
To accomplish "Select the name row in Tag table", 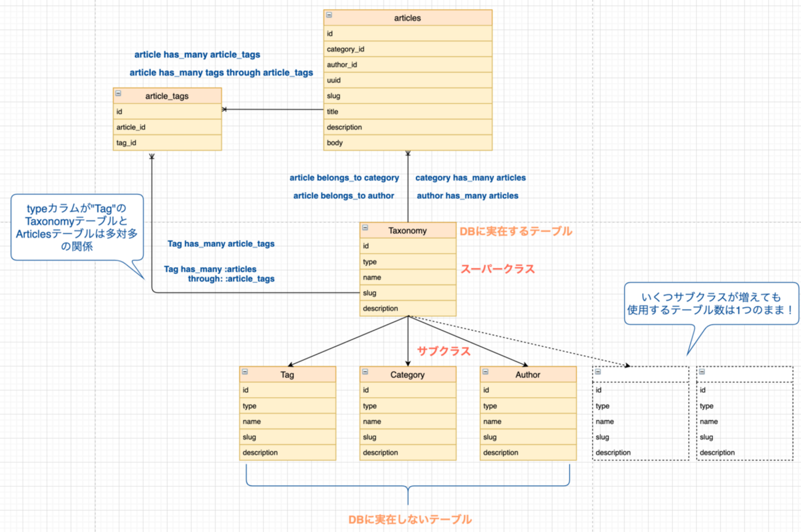I will click(287, 421).
